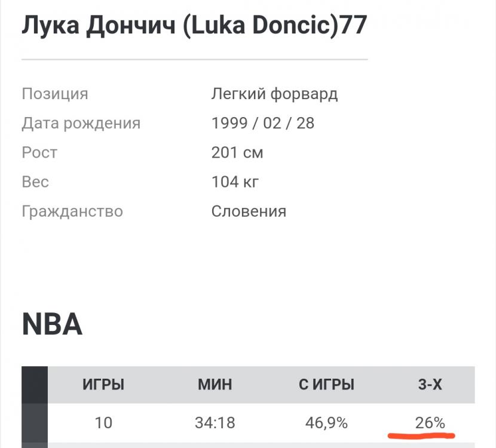Select the Позиция label

point(55,94)
